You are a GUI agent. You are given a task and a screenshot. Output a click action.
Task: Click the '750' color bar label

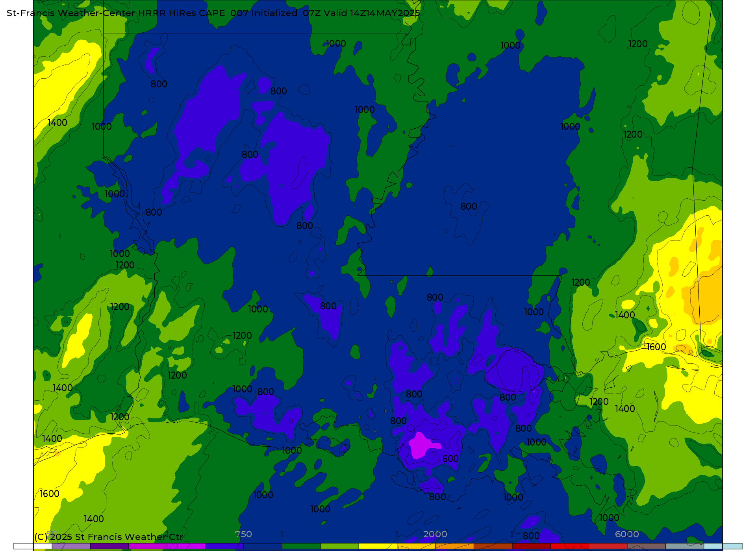click(243, 534)
